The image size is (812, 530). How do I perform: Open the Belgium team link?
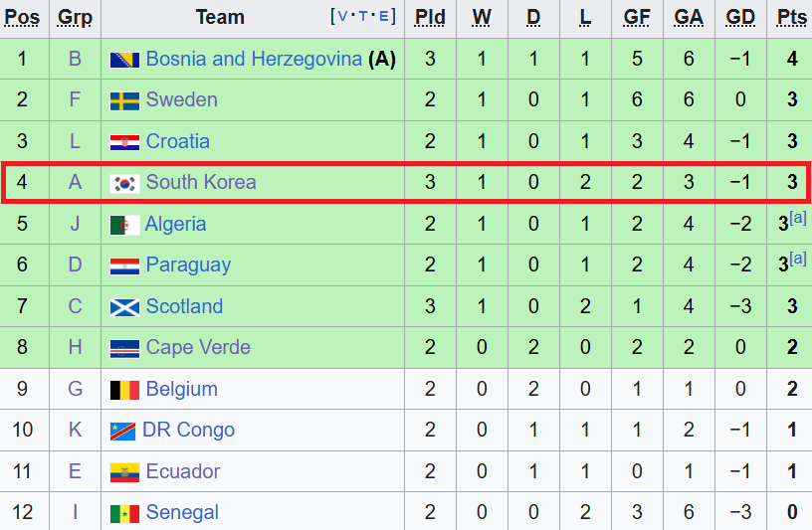pyautogui.click(x=182, y=389)
